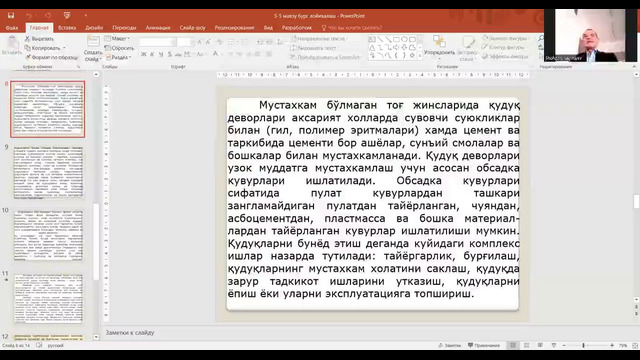Click the Undo arrow icon
The image size is (640, 360).
point(29,16)
